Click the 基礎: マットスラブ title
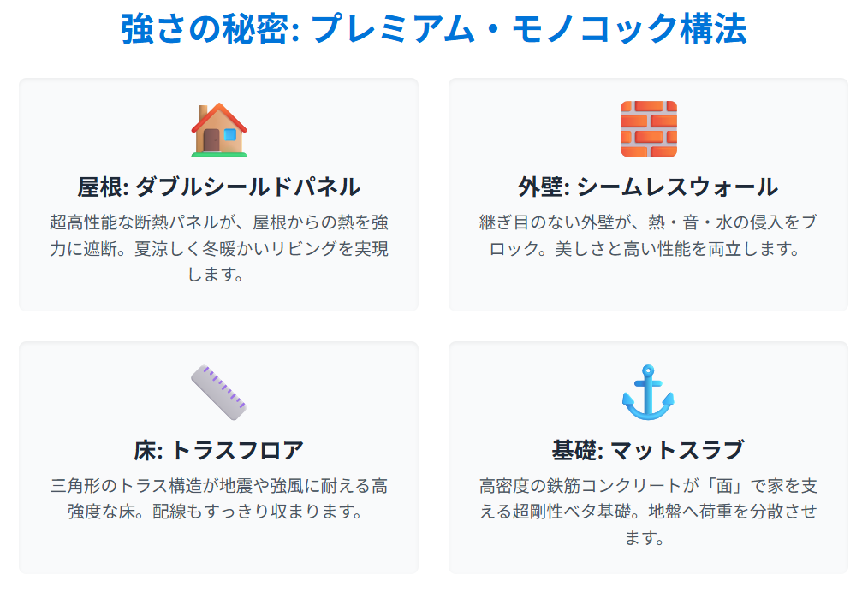Viewport: 868px width, 598px height. click(648, 450)
